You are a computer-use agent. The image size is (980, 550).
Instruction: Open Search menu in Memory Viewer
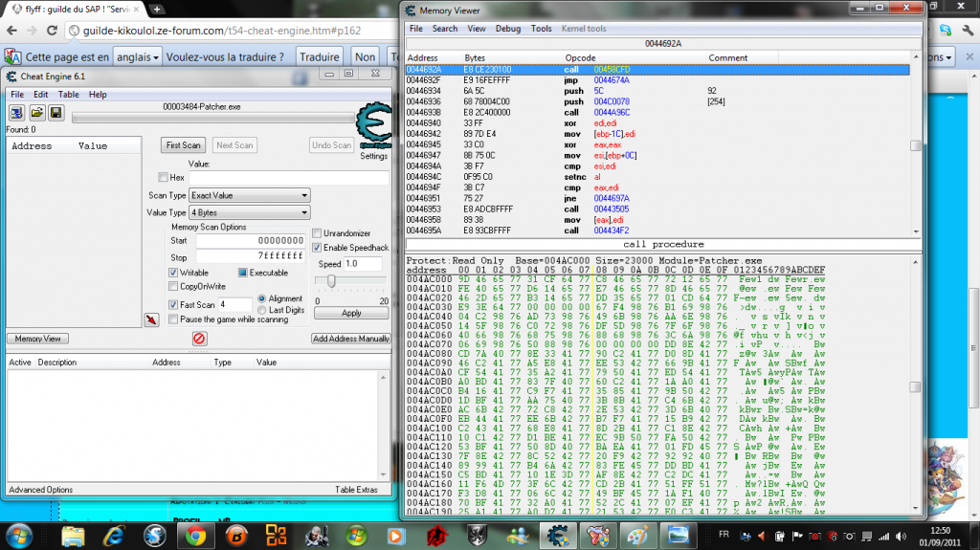click(445, 29)
